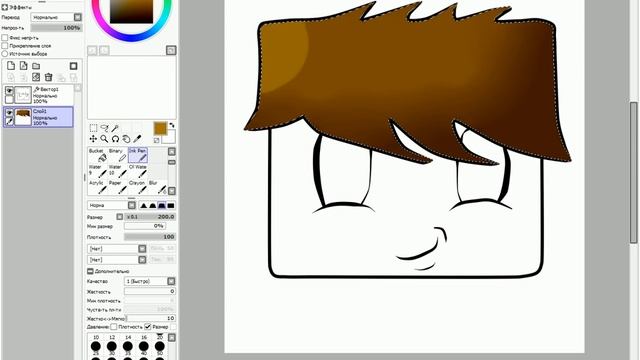This screenshot has width=640, height=360.
Task: Click the brush size list arrow button
Action: pyautogui.click(x=172, y=338)
